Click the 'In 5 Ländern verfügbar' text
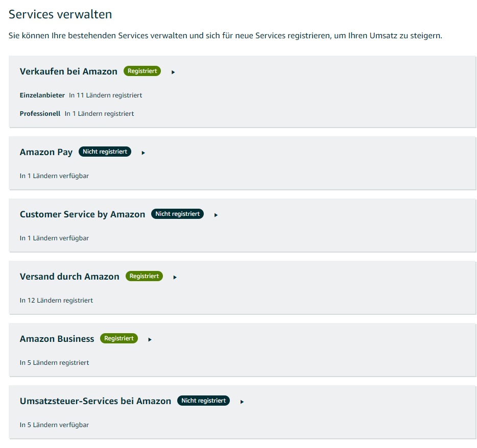Viewport: 477px width, 448px height. (x=54, y=425)
